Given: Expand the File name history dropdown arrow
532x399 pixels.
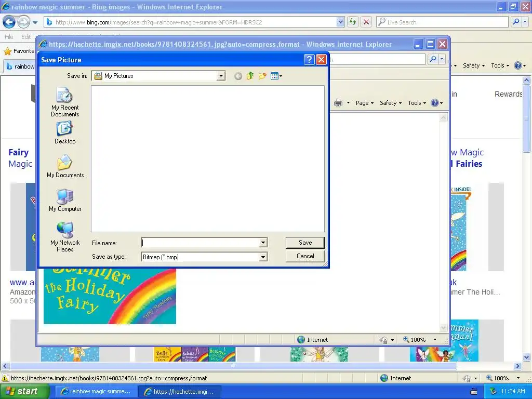Looking at the screenshot, I should [x=263, y=243].
